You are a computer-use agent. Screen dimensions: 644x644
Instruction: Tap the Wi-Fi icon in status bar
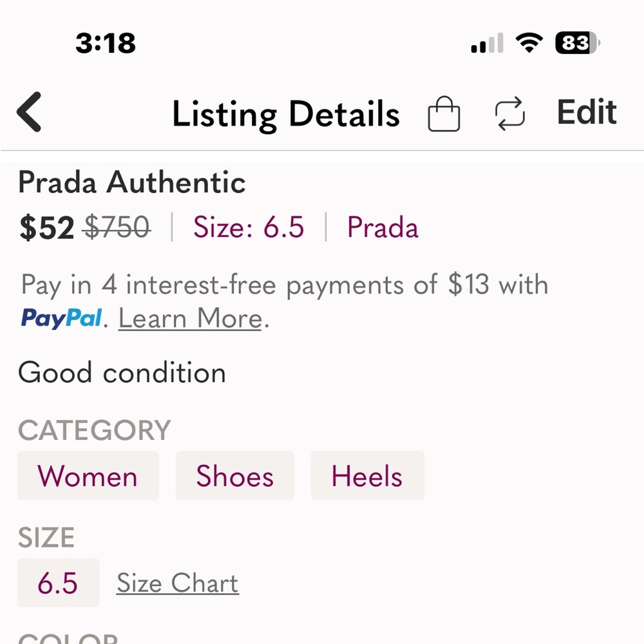(528, 42)
